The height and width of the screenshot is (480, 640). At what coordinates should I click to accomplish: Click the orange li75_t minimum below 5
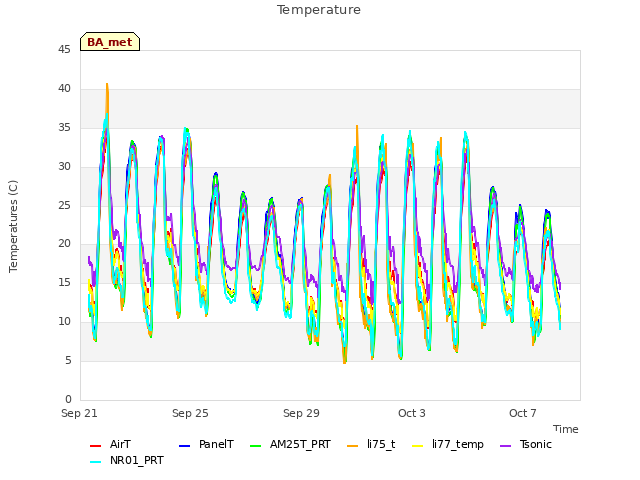[x=345, y=362]
